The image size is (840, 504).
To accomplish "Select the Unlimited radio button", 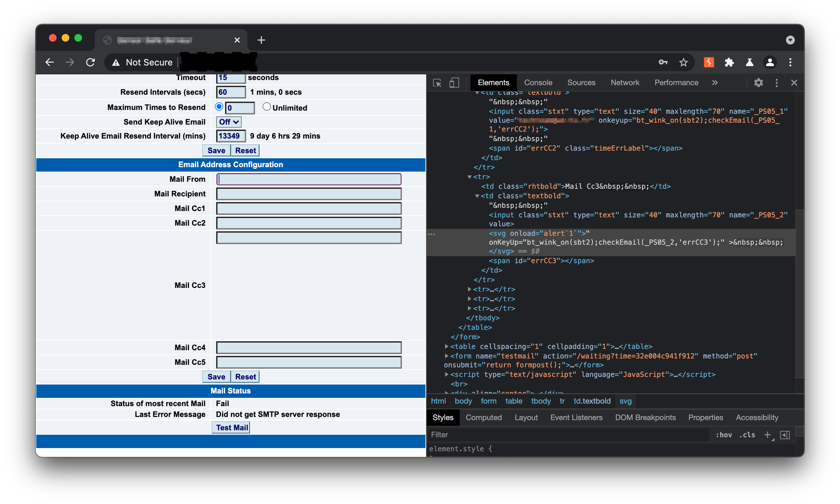I will click(266, 107).
